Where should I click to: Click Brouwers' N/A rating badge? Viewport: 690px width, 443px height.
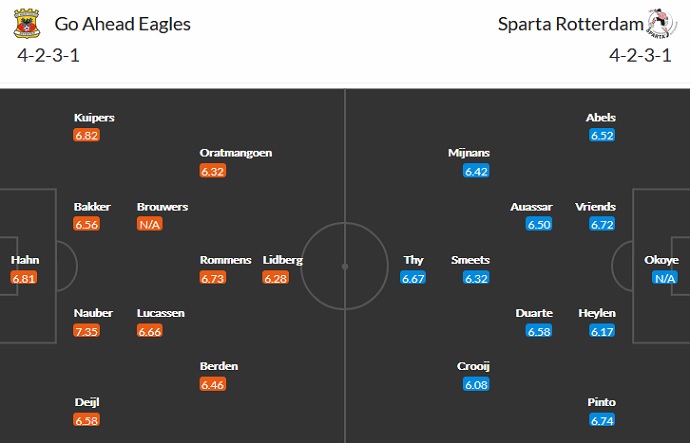[150, 224]
